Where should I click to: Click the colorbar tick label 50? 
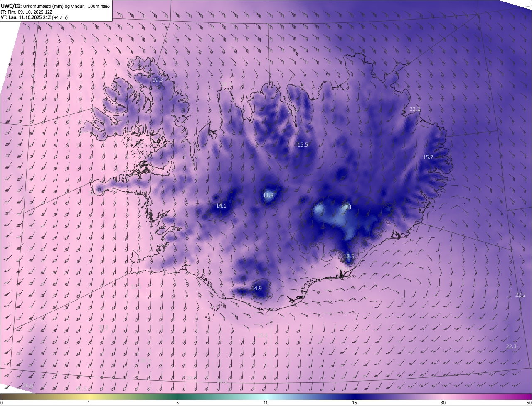point(529,403)
